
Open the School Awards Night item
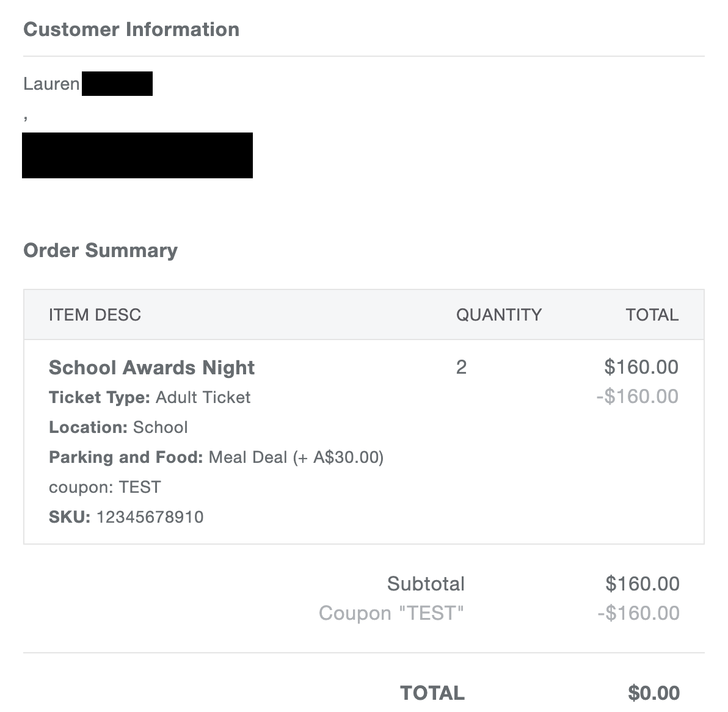151,368
